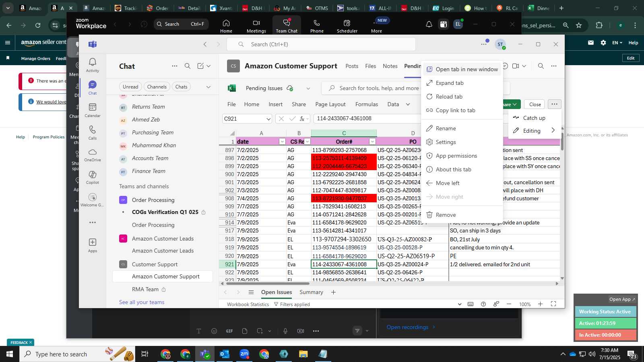Open Outlook from Windows taskbar
Image resolution: width=644 pixels, height=362 pixels.
coord(225,354)
